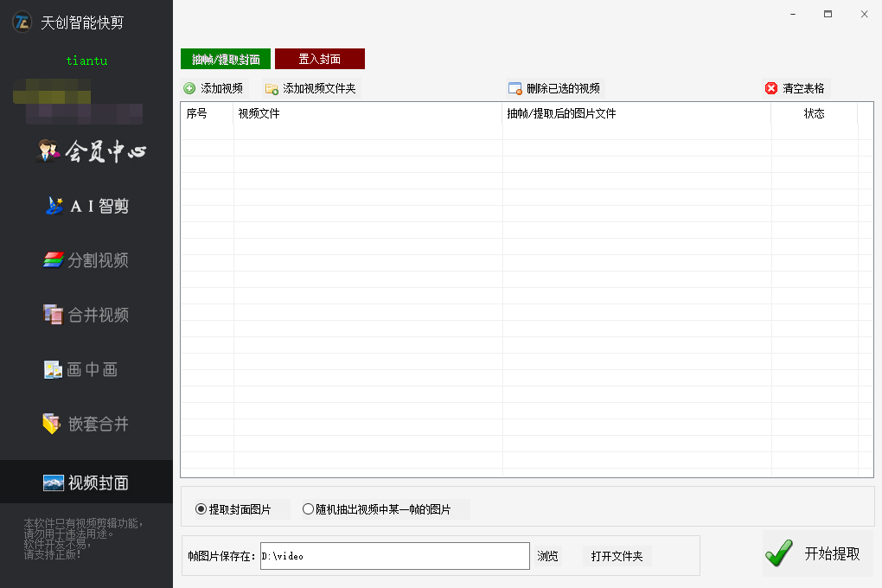Click the 浏览 browse button
This screenshot has width=882, height=588.
pos(547,556)
